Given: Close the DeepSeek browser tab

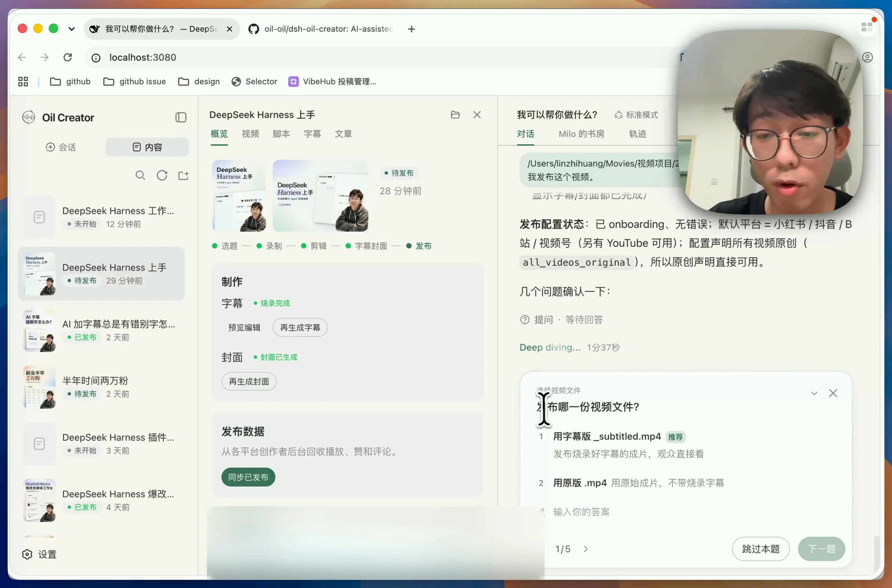Looking at the screenshot, I should (230, 29).
